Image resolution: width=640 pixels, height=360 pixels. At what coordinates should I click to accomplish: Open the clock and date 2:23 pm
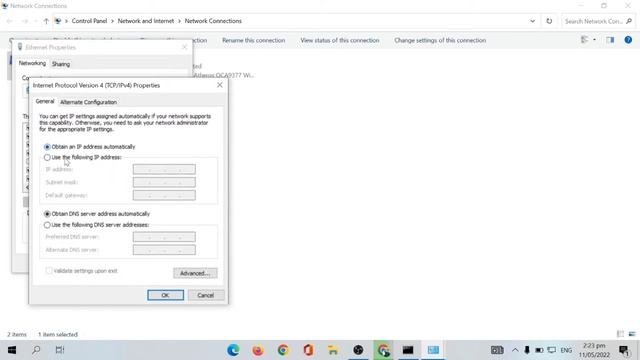point(594,350)
